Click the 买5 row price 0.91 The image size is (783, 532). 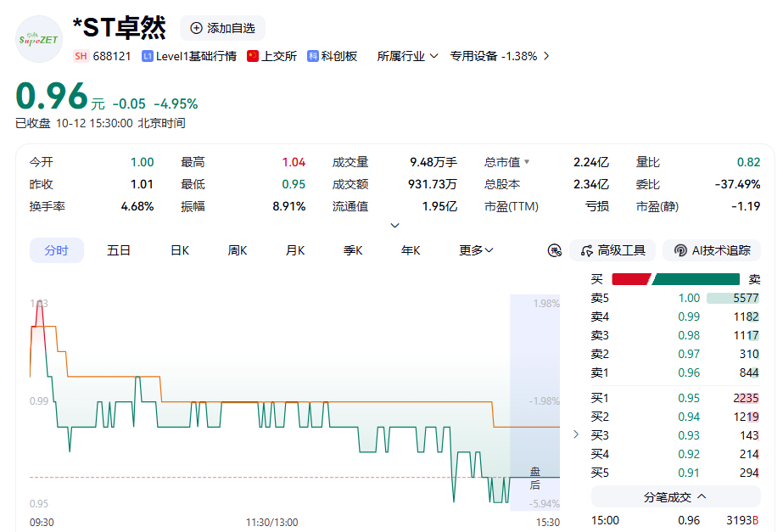click(689, 473)
